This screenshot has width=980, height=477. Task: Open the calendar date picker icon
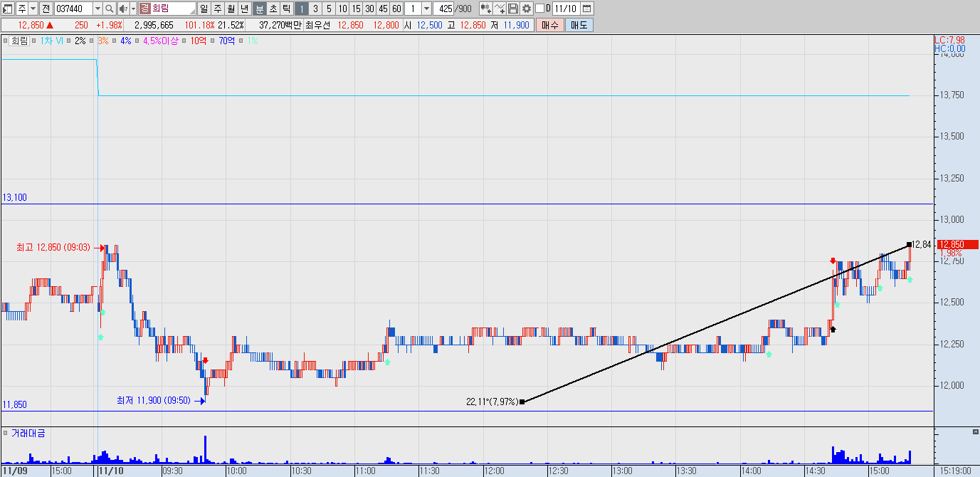(587, 9)
